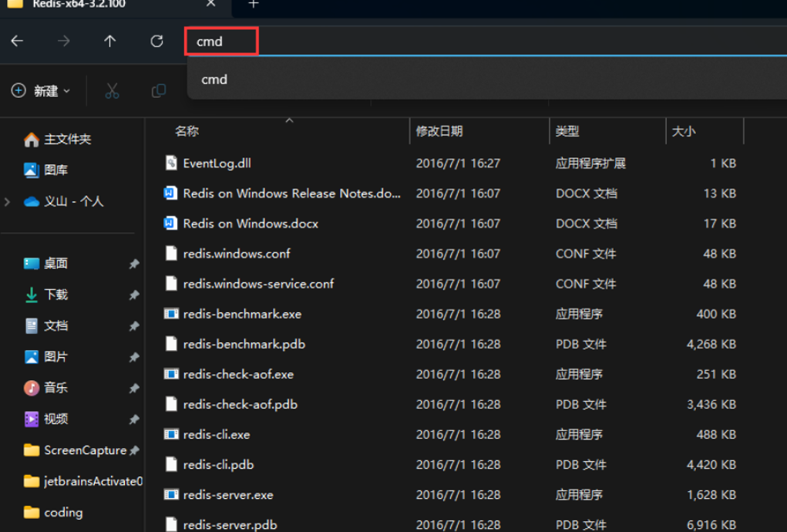
Task: Unpin 桌面 via its pin icon
Action: click(x=134, y=264)
